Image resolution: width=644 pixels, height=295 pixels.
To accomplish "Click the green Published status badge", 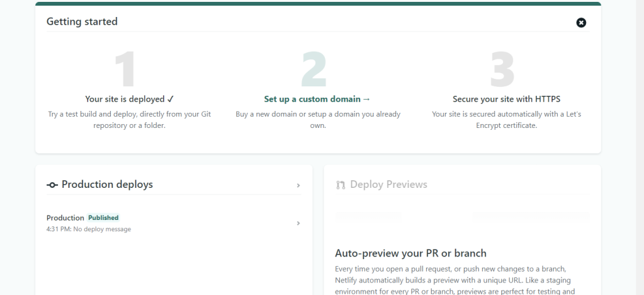I will click(x=103, y=218).
